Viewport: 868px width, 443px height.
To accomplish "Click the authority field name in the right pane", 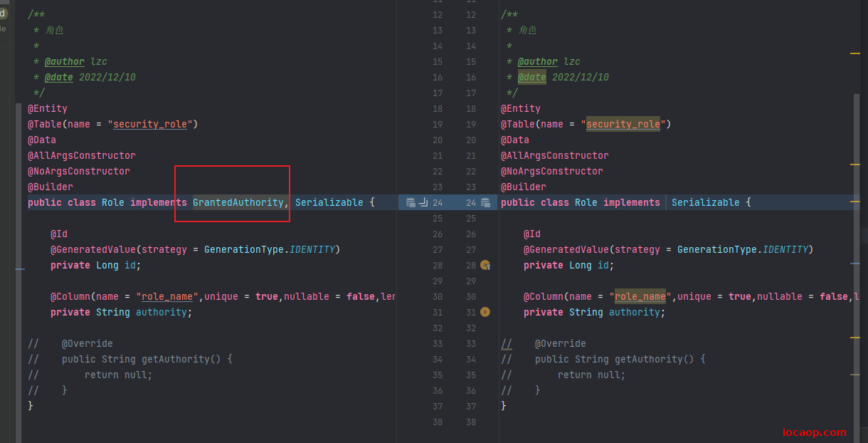I will [635, 313].
